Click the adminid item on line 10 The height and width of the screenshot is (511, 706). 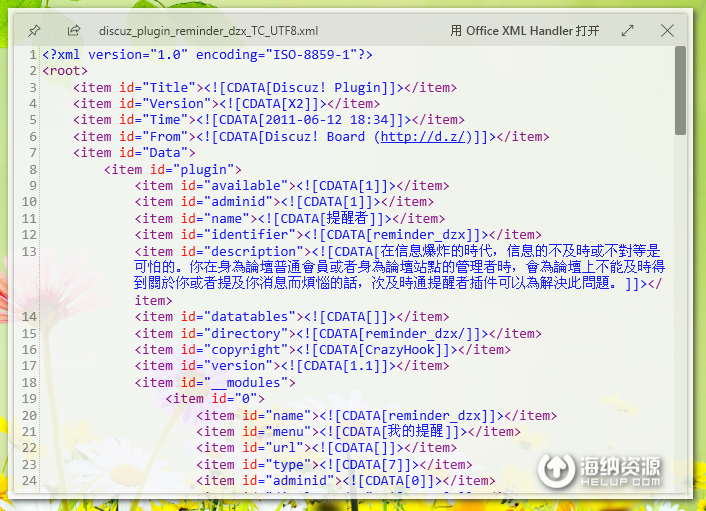point(284,202)
